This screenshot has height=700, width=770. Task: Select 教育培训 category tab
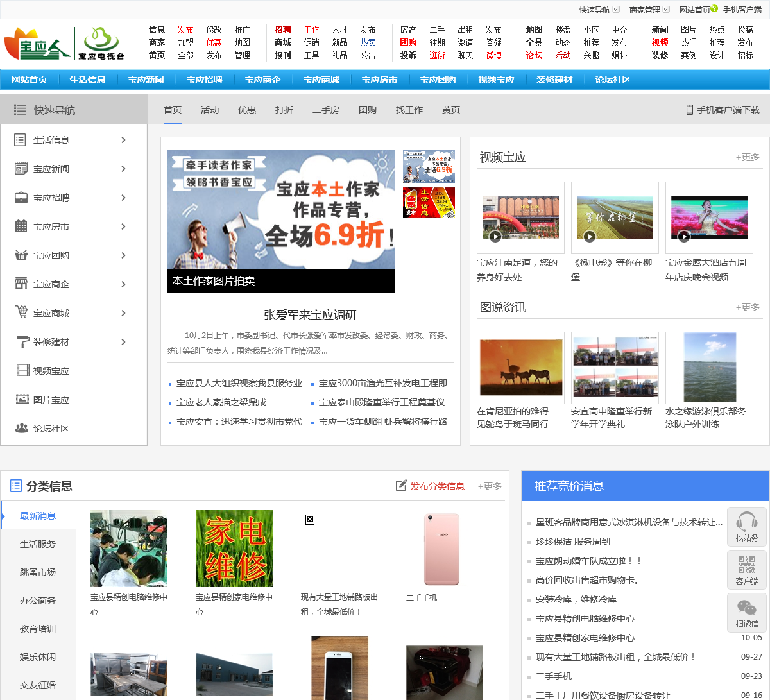coord(38,629)
